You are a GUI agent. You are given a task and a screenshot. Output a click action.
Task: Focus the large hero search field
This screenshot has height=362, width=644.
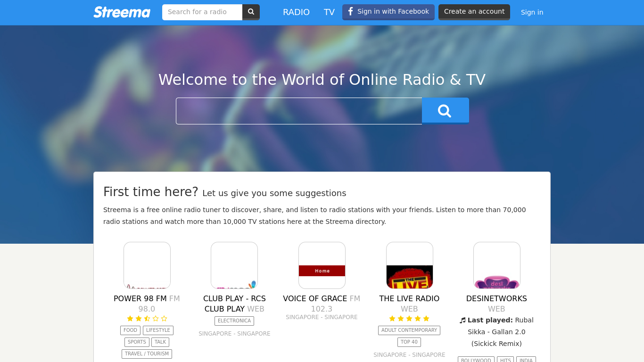[299, 111]
